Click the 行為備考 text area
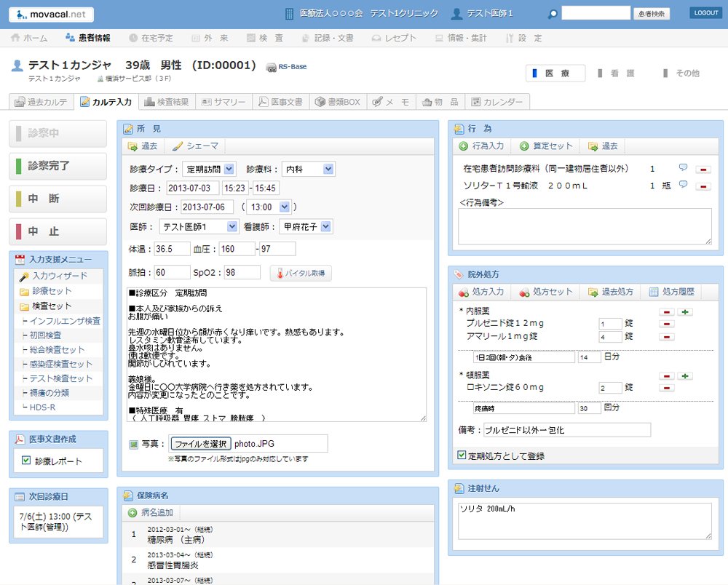Viewport: 728px width, 585px height. click(x=585, y=226)
